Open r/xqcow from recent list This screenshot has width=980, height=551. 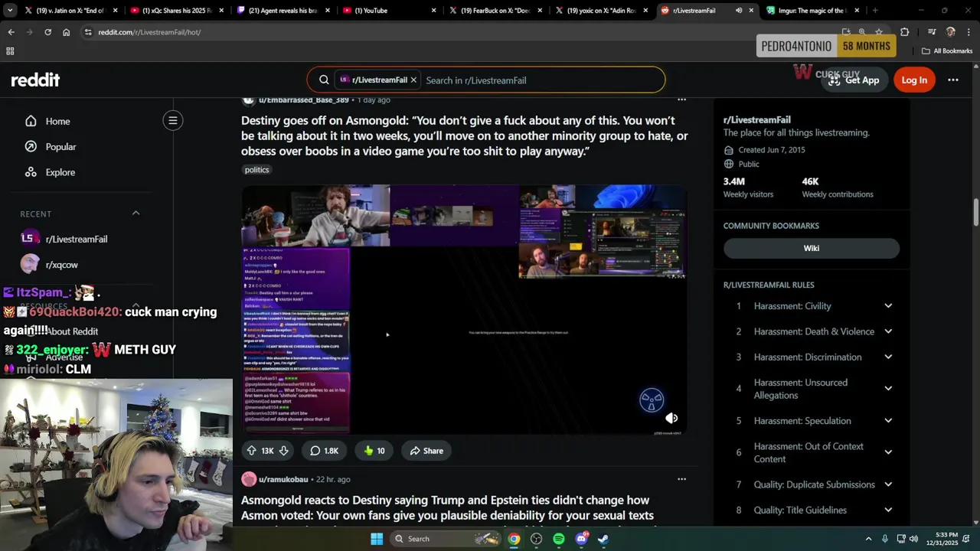click(x=62, y=265)
